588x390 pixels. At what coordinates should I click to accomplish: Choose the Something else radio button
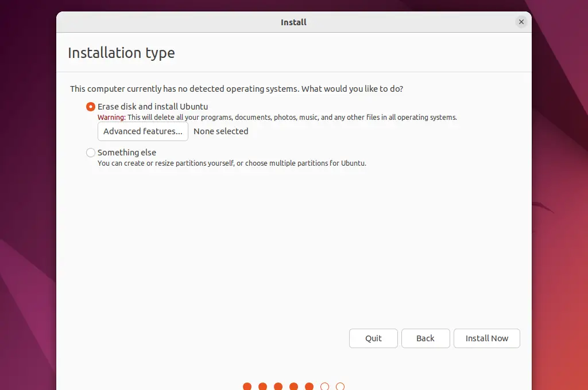coord(90,153)
